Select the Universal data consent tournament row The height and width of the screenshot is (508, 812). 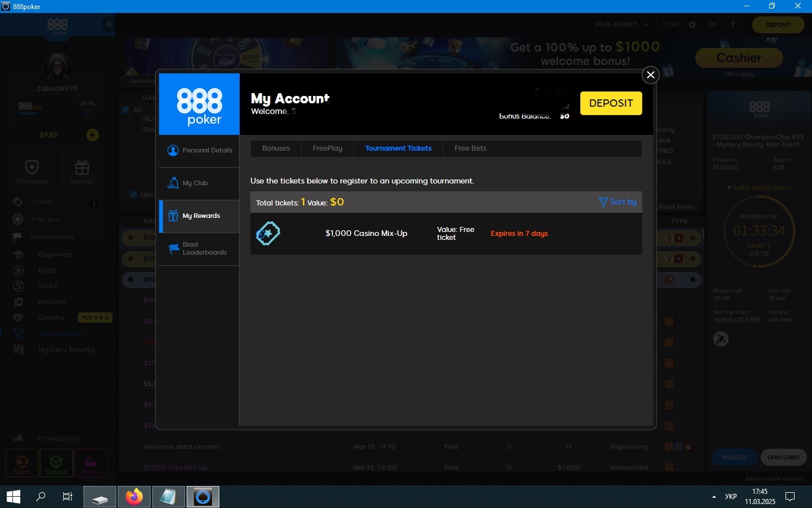(x=412, y=446)
